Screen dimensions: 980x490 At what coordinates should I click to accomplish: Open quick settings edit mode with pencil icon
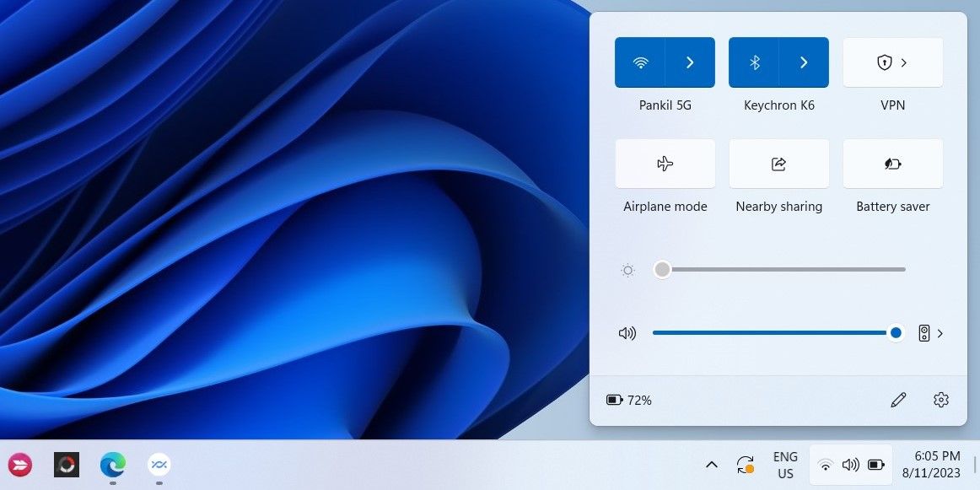tap(898, 400)
